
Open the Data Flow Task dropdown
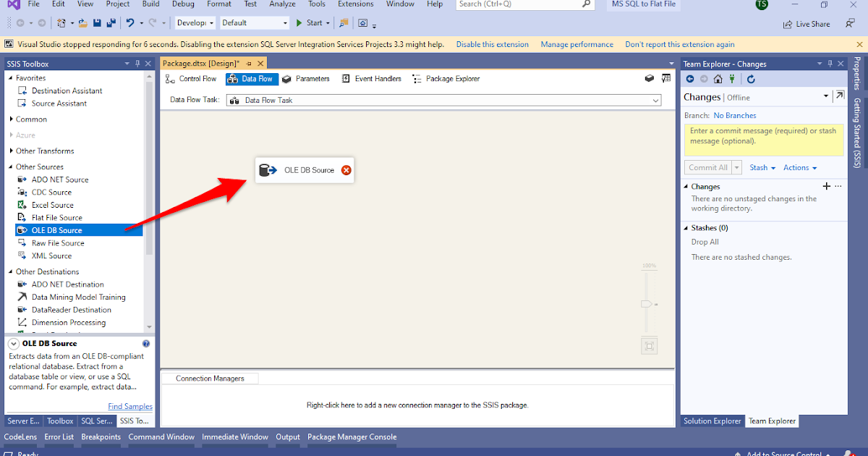[x=656, y=101]
